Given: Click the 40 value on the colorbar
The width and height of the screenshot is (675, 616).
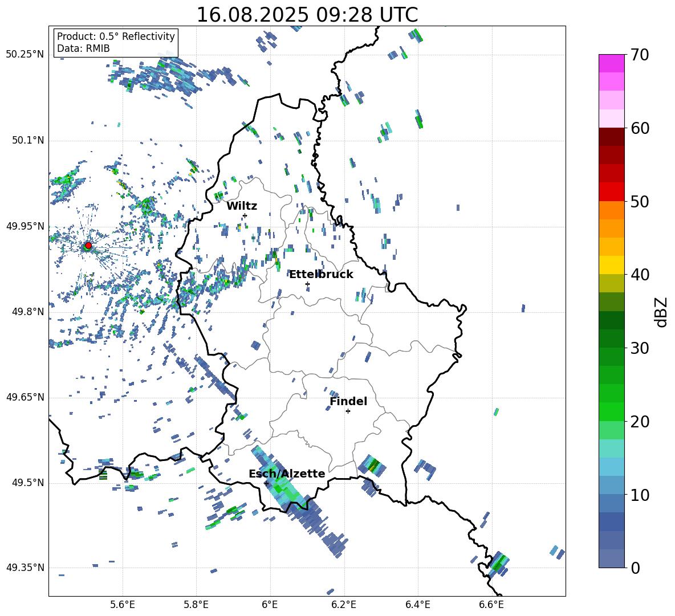Looking at the screenshot, I should [640, 275].
